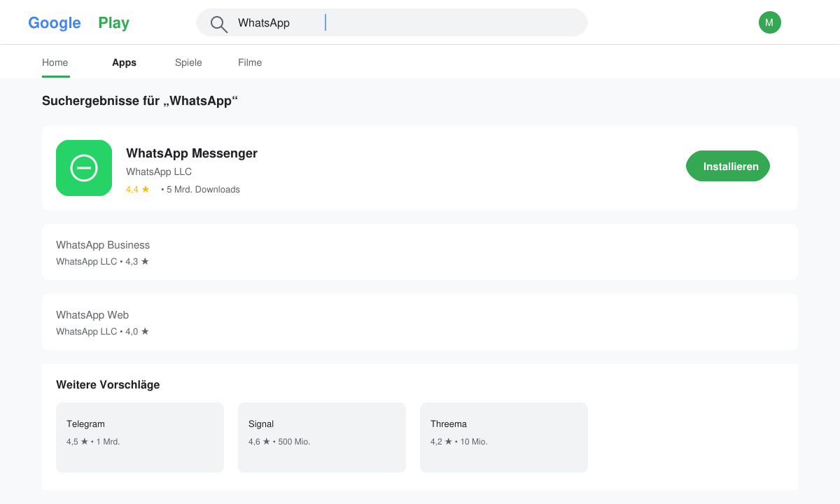Click Telegram's 4,5 rating and 1 Mrd. text

coord(93,442)
